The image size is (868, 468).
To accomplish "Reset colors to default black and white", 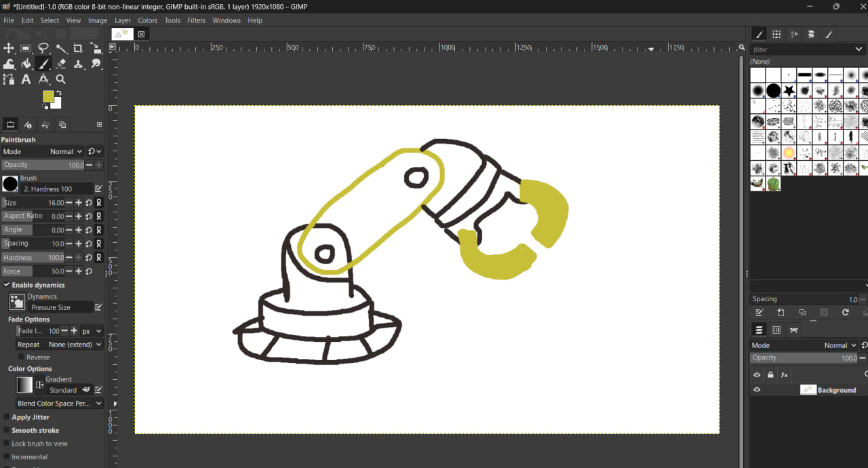I will pyautogui.click(x=45, y=106).
